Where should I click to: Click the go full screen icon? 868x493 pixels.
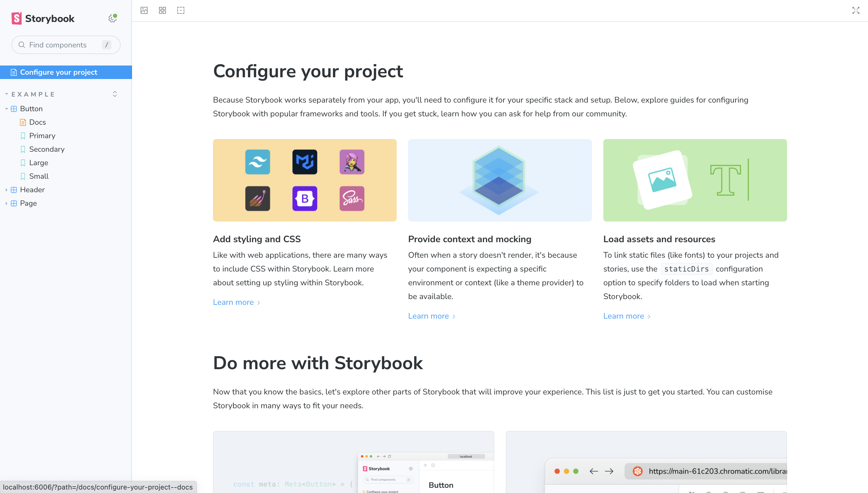pos(856,11)
